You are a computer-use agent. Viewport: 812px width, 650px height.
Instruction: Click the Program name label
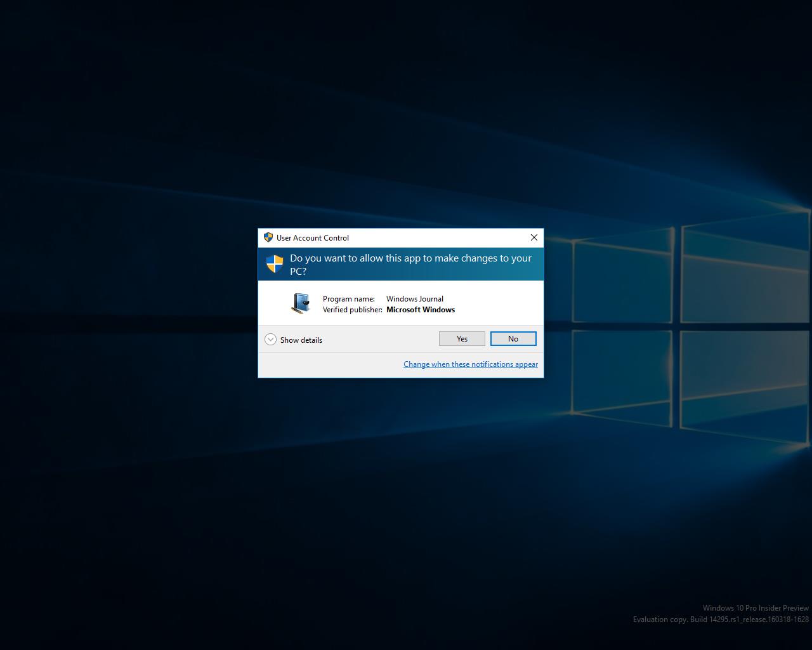pos(349,299)
